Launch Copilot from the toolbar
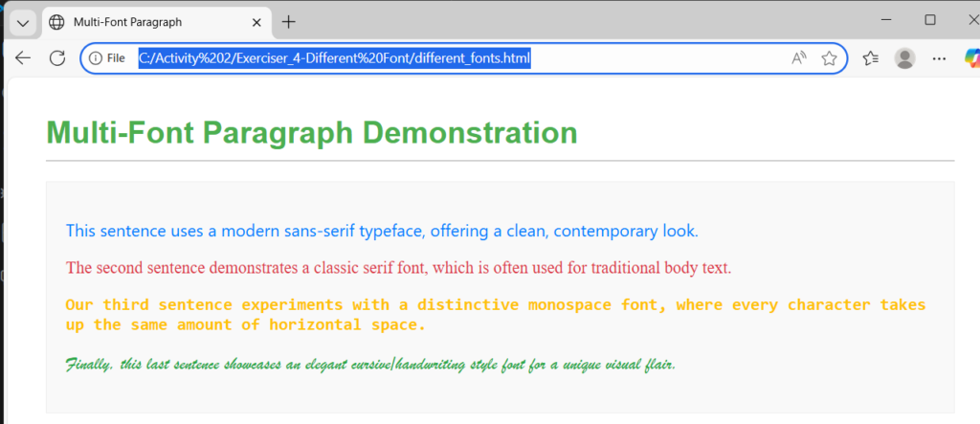Viewport: 980px width, 424px height. 970,58
